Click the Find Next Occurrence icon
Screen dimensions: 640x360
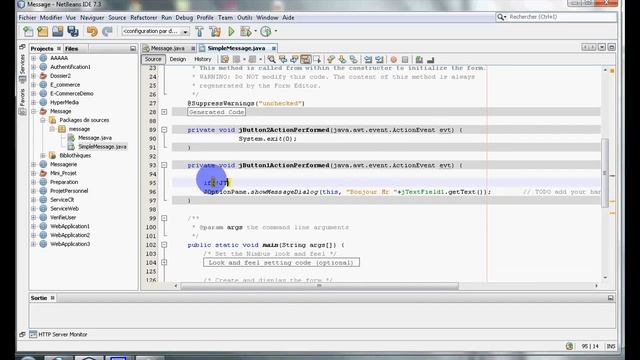(294, 60)
